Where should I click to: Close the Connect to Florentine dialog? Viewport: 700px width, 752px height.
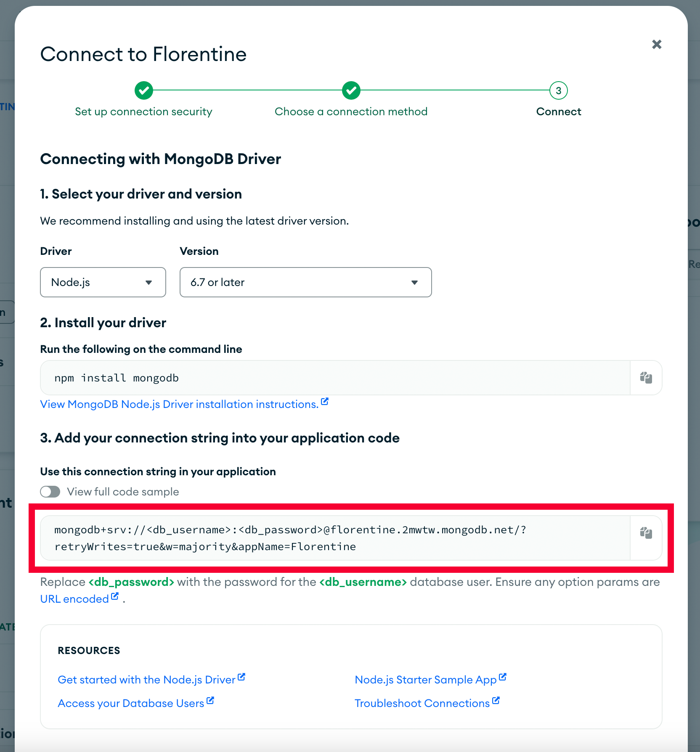[657, 44]
